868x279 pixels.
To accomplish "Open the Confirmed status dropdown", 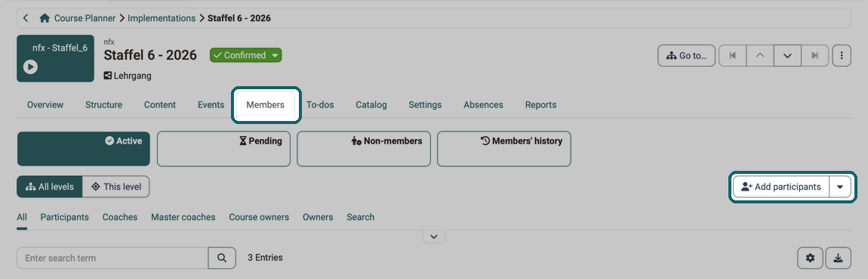I will tap(246, 55).
